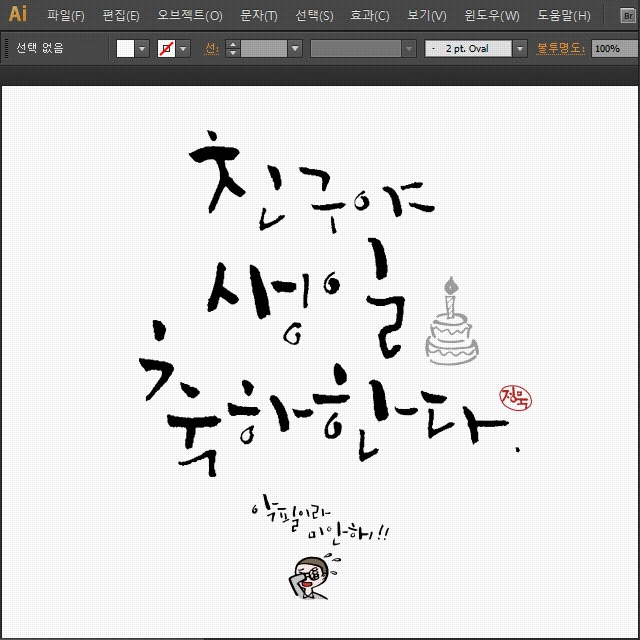Click the white fill color swatch
Viewport: 640px width, 640px height.
tap(125, 48)
